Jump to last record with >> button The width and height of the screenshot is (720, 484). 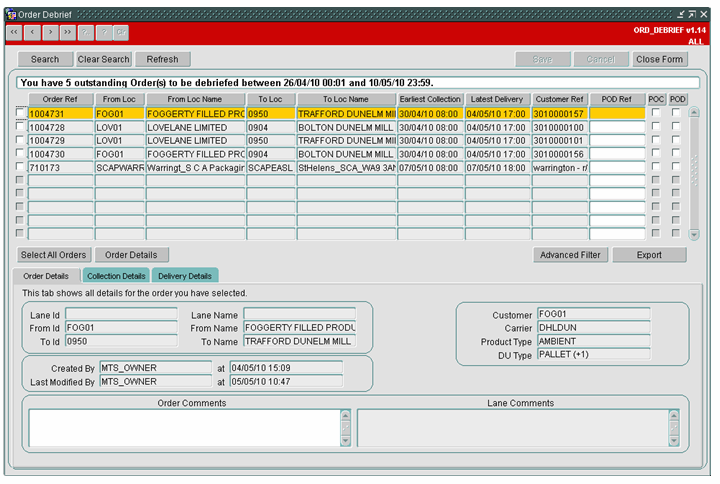click(x=68, y=33)
